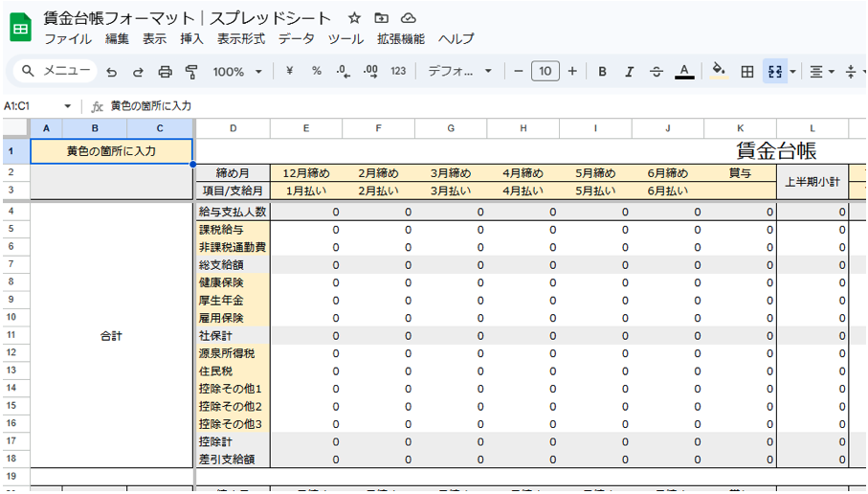Check the cloud save status icon

408,18
